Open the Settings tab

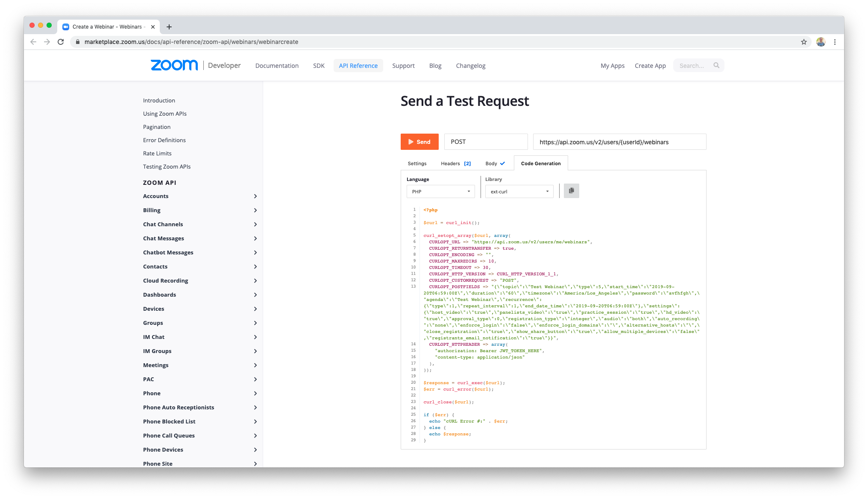(x=417, y=163)
